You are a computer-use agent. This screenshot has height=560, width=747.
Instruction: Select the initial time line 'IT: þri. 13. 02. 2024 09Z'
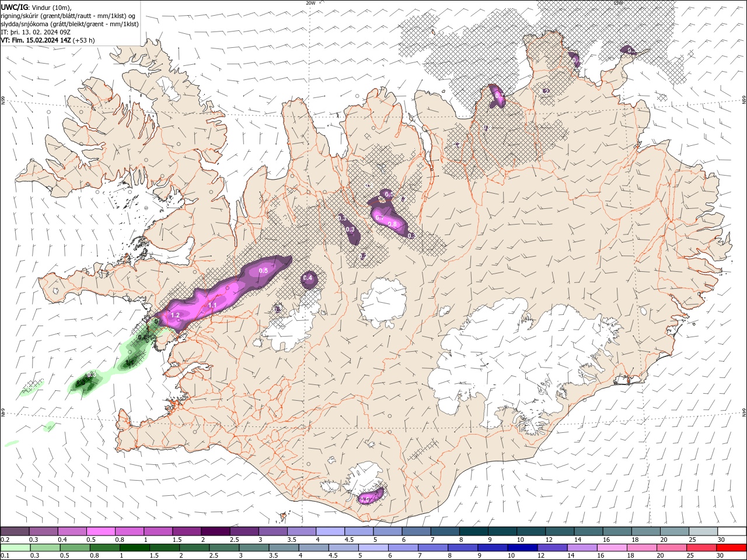[36, 32]
